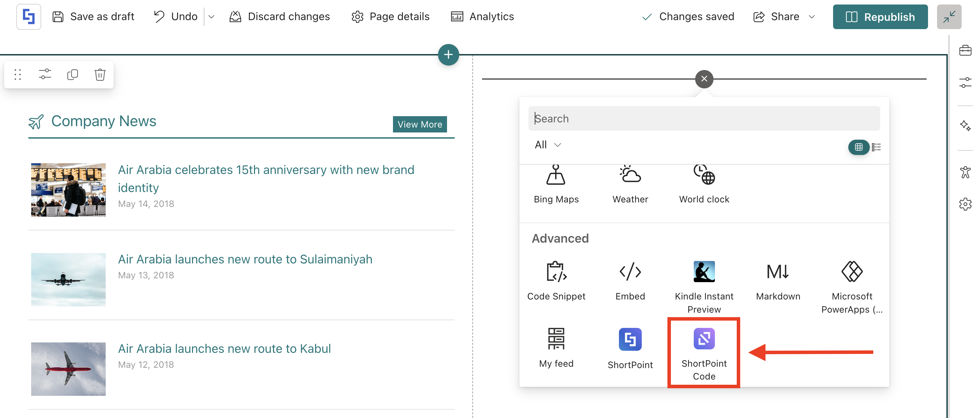980x418 pixels.
Task: Switch web part picker to list view
Action: click(876, 147)
